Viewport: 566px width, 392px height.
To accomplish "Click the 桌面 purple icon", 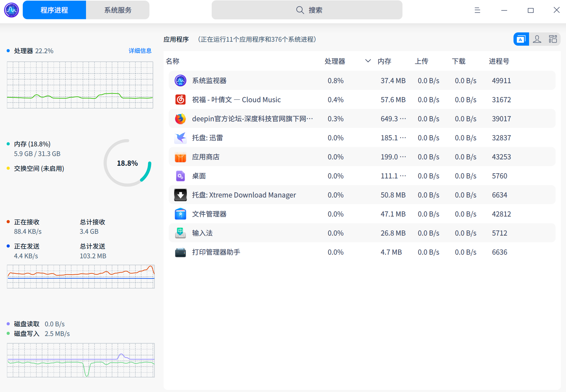I will 180,176.
